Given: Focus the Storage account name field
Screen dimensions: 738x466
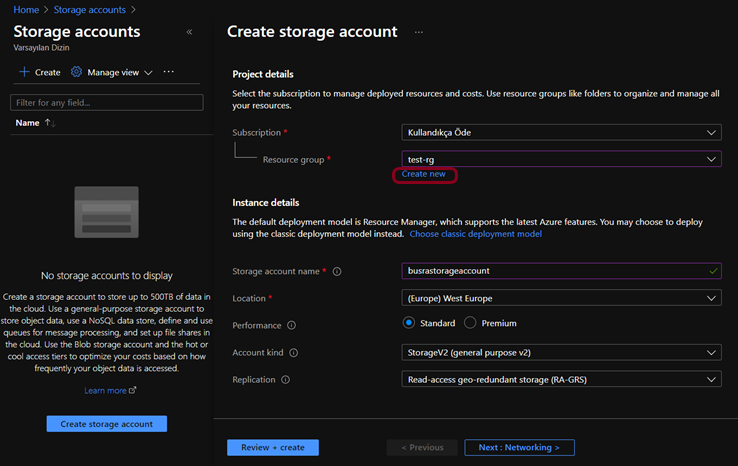Looking at the screenshot, I should (561, 271).
